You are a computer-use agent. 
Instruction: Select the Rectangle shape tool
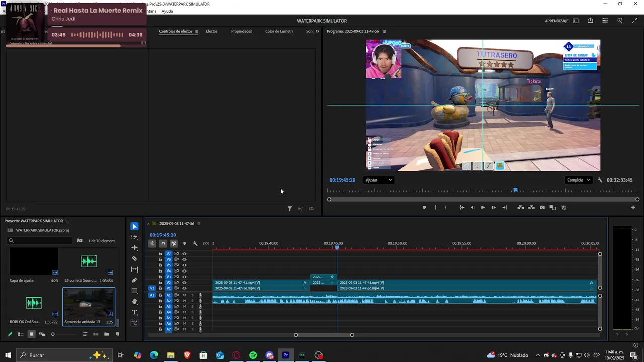tap(134, 291)
